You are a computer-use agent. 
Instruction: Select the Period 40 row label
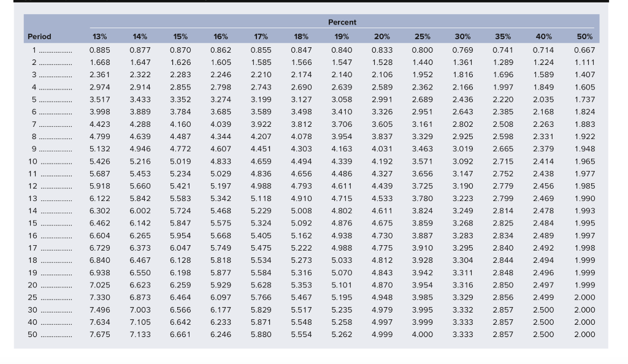[33, 322]
